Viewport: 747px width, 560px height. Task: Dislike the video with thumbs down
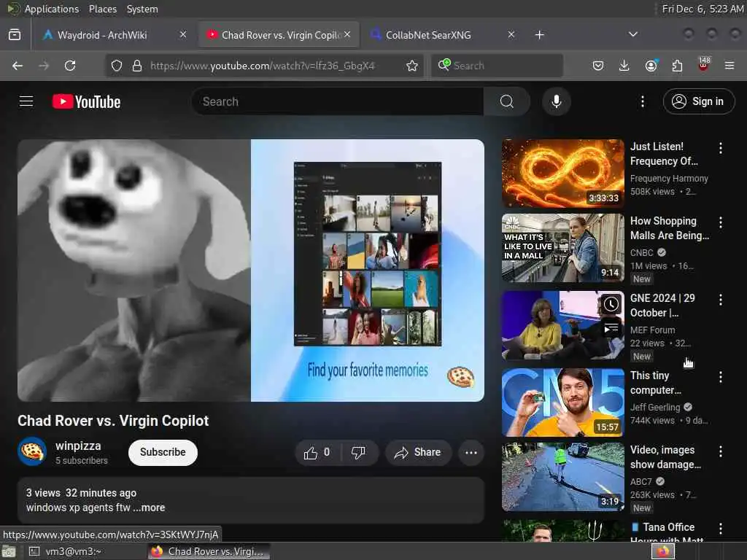coord(358,452)
